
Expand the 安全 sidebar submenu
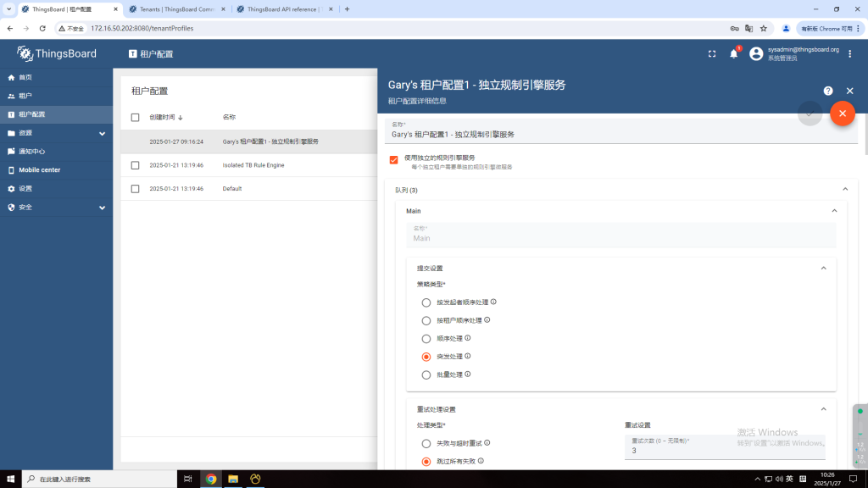pos(57,208)
